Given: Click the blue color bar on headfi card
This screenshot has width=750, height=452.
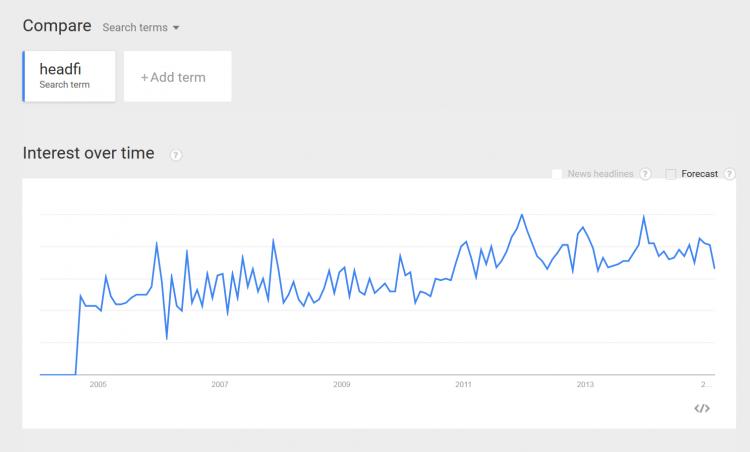Looking at the screenshot, I should 23,76.
